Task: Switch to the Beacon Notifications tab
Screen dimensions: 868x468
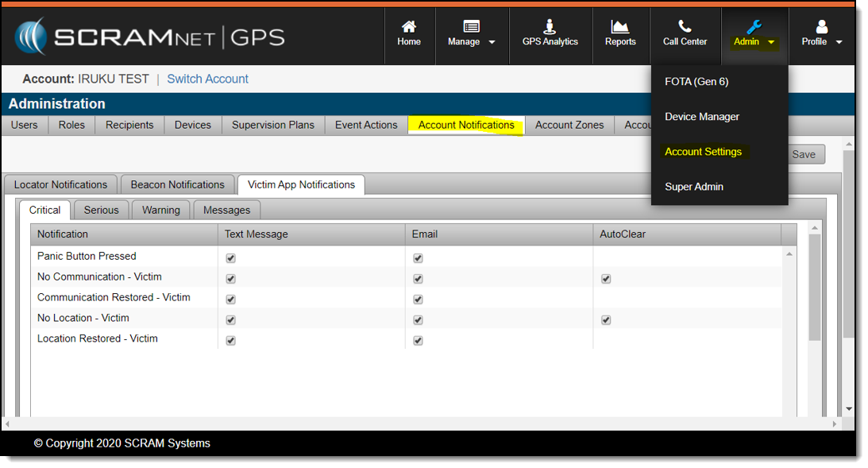Action: coord(177,184)
